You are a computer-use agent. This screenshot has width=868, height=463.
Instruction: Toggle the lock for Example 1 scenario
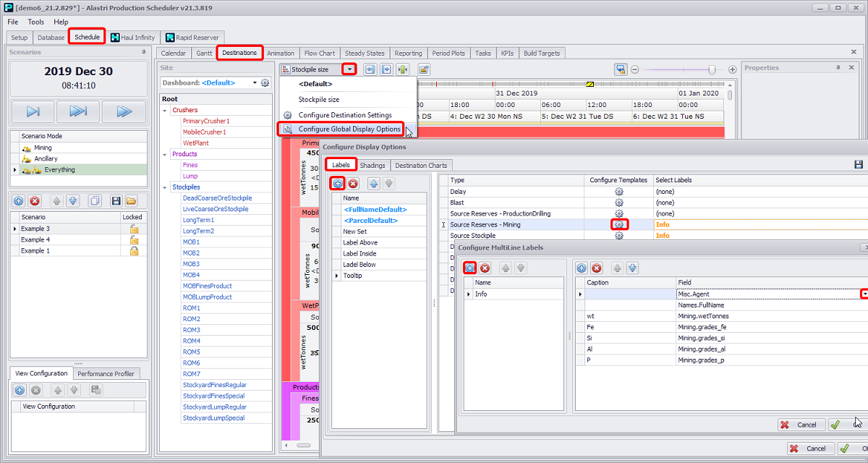coord(133,251)
